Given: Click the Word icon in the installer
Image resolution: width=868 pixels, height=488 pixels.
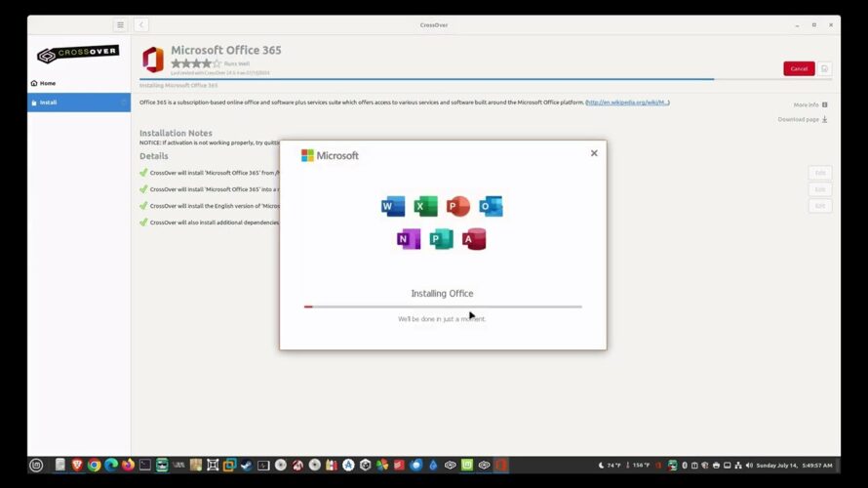Looking at the screenshot, I should coord(393,206).
